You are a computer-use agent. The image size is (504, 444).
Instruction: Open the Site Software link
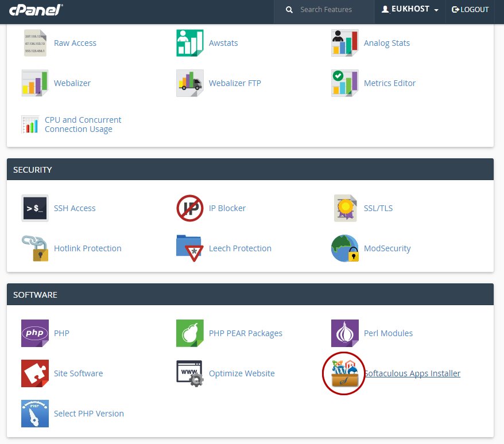coord(79,373)
